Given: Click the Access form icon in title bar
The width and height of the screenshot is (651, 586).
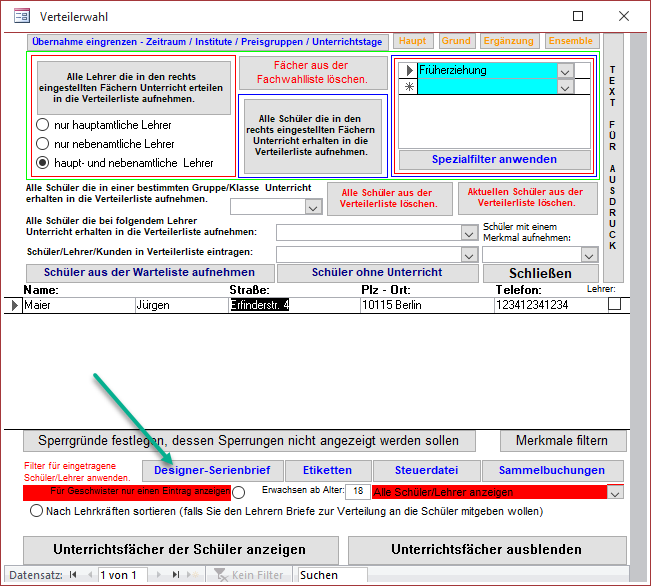Looking at the screenshot, I should point(20,17).
